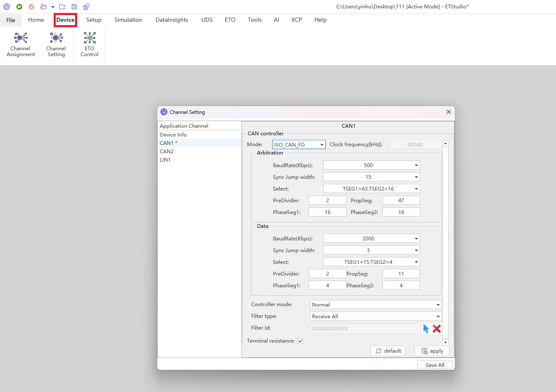Open ETO Control from the ribbon
The width and height of the screenshot is (556, 392).
[89, 44]
